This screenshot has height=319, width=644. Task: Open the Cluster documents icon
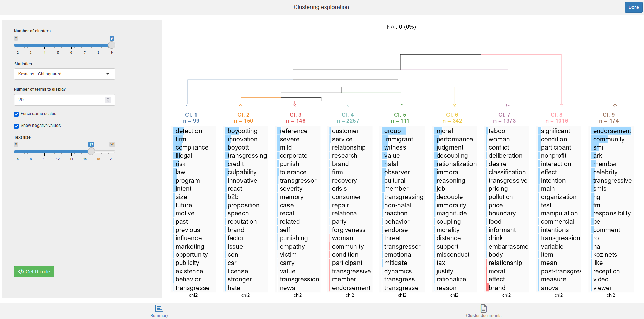(x=483, y=308)
